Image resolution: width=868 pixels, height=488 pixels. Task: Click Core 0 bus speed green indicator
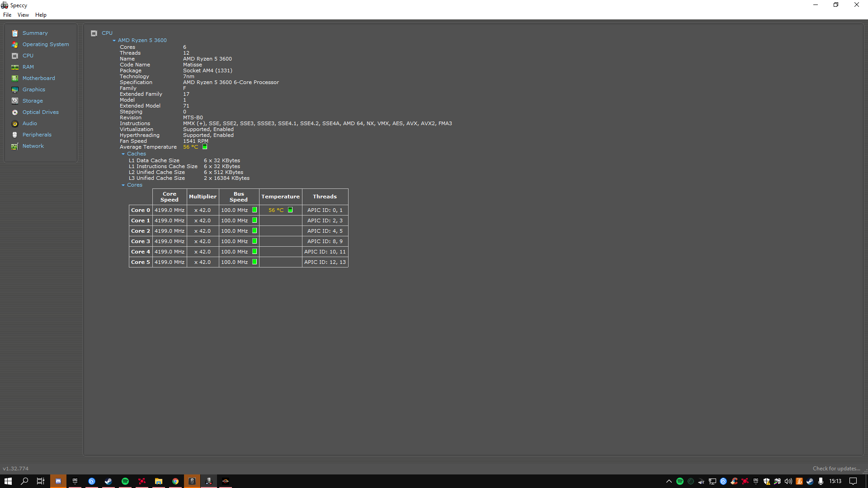point(255,210)
